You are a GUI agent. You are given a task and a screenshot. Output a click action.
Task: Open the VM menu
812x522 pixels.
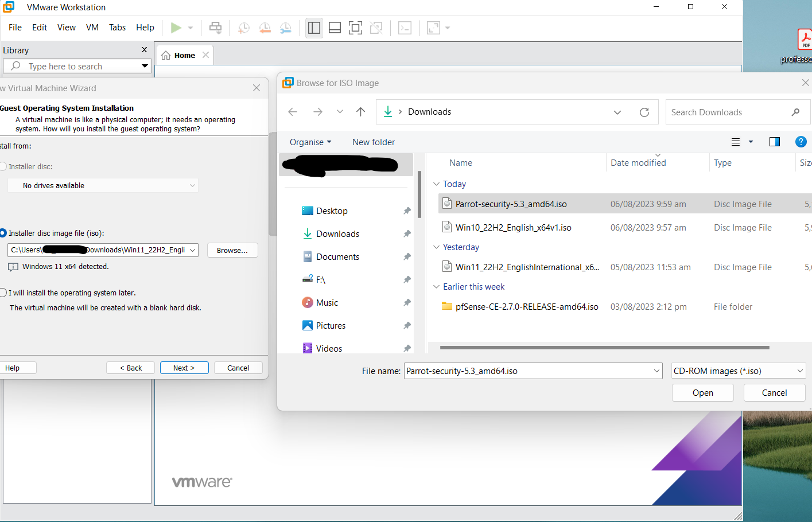point(92,28)
